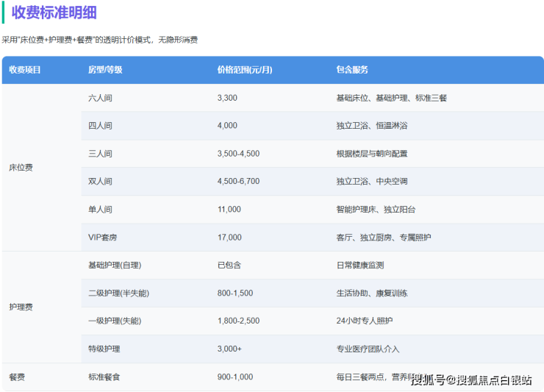Select the 房型/等级 column header
Screen dimensions: 544x392
pyautogui.click(x=105, y=70)
